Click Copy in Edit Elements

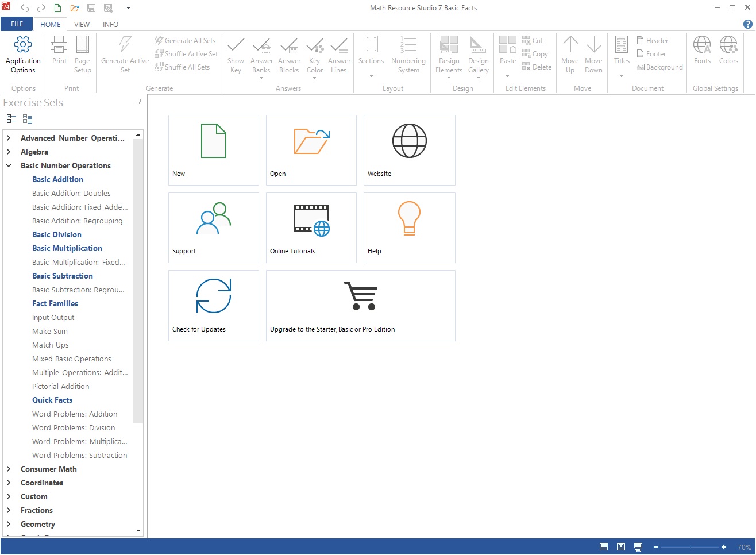pyautogui.click(x=535, y=53)
